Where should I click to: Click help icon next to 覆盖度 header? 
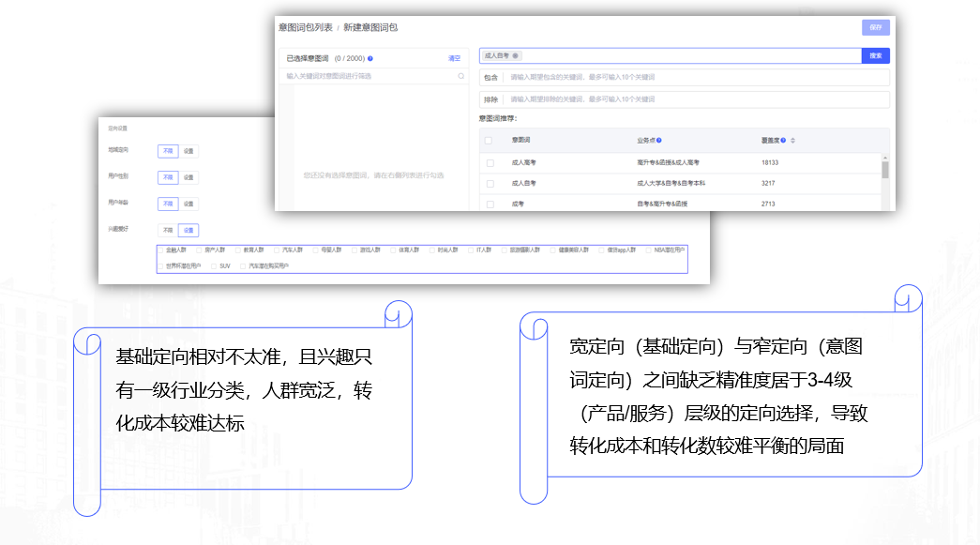783,141
